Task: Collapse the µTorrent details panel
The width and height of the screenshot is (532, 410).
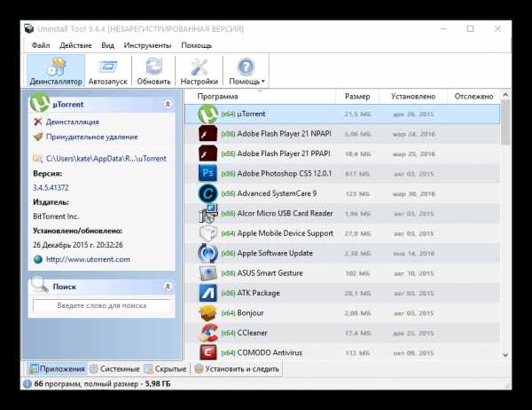Action: (x=168, y=105)
